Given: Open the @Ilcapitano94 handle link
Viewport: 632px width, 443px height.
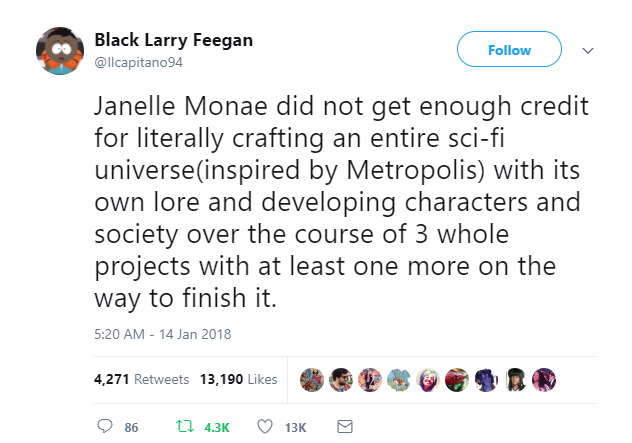Looking at the screenshot, I should coord(138,62).
